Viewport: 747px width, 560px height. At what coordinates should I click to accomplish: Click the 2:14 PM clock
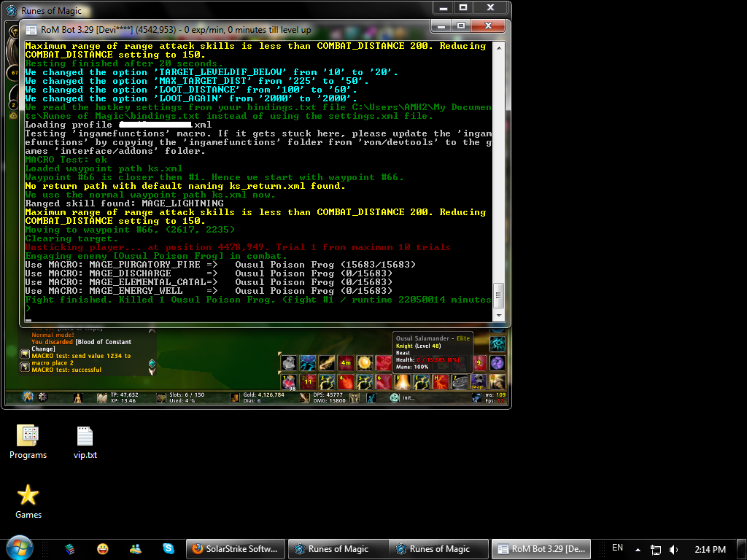[710, 550]
